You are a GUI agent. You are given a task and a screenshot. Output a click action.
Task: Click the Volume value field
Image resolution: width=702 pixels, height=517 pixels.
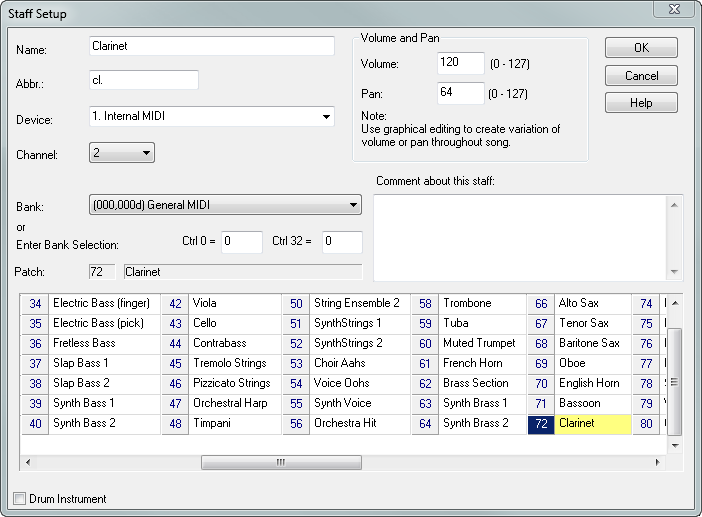click(460, 64)
